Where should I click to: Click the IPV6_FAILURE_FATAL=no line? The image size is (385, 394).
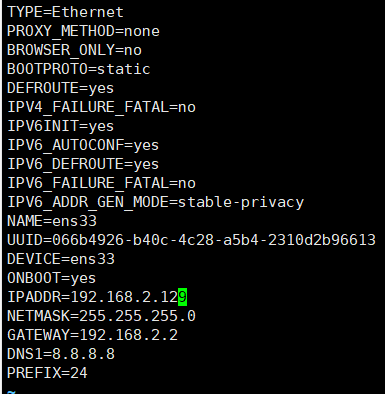click(x=101, y=183)
